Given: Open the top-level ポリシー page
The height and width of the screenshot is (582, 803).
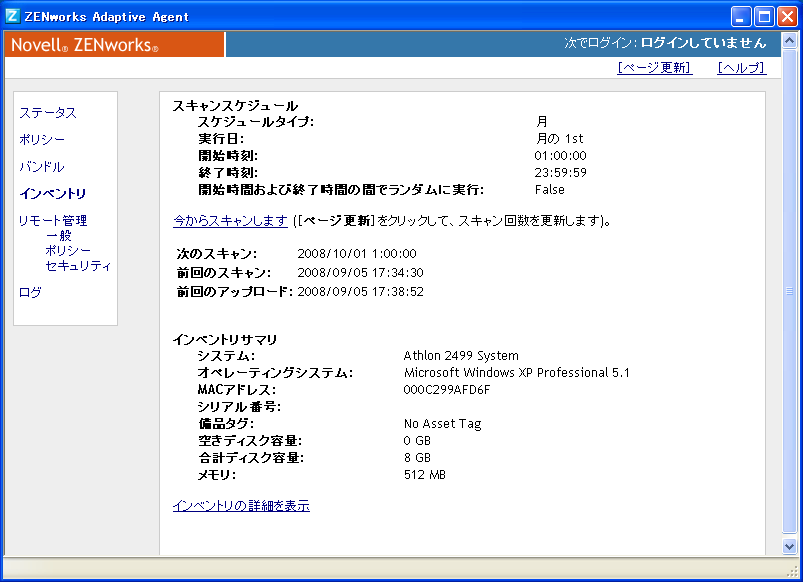Looking at the screenshot, I should (x=42, y=139).
